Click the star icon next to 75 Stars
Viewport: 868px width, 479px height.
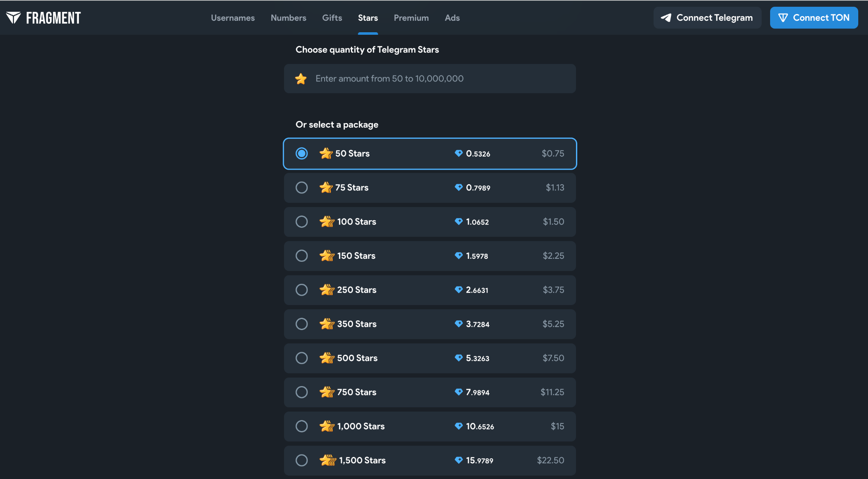326,187
